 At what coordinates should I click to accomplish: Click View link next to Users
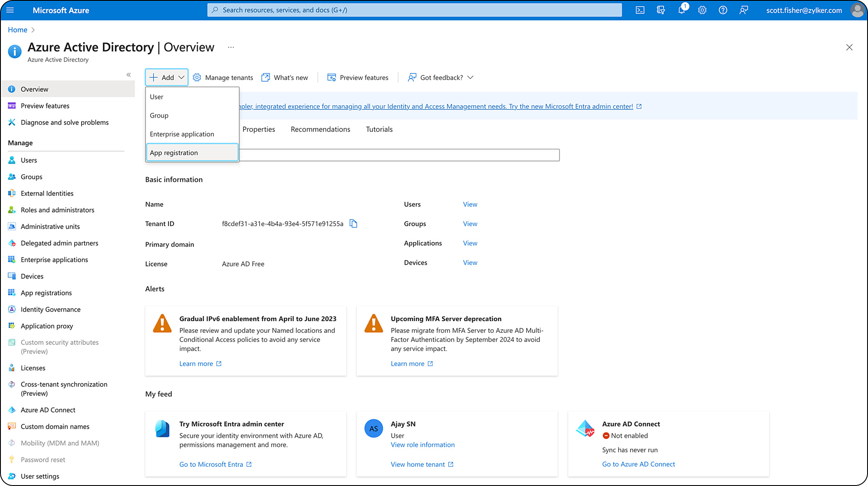pos(470,204)
